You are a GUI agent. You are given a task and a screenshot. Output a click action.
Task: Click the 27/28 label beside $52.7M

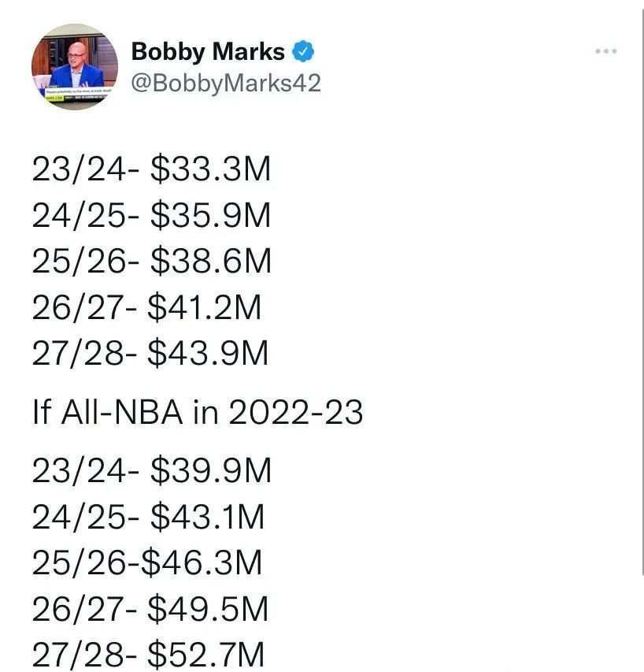click(78, 655)
